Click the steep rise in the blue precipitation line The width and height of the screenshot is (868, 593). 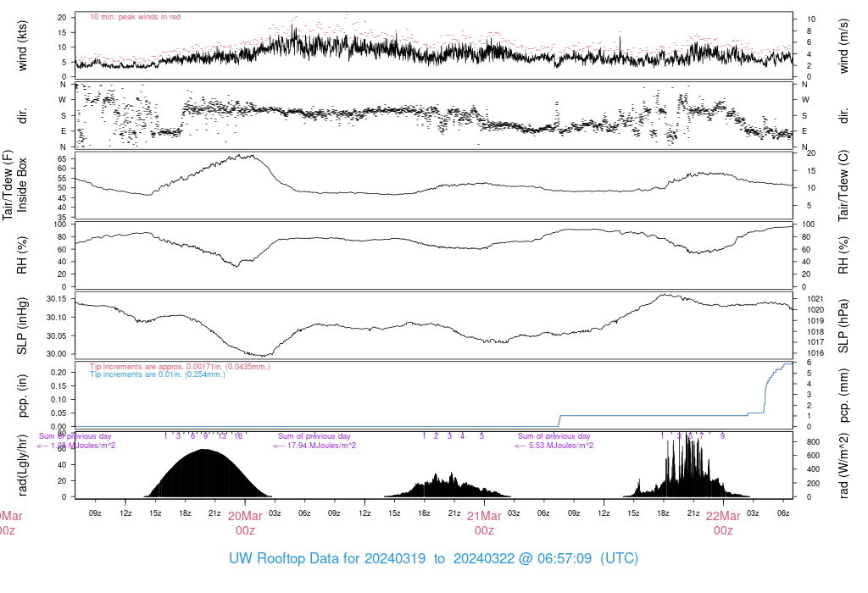(x=765, y=396)
